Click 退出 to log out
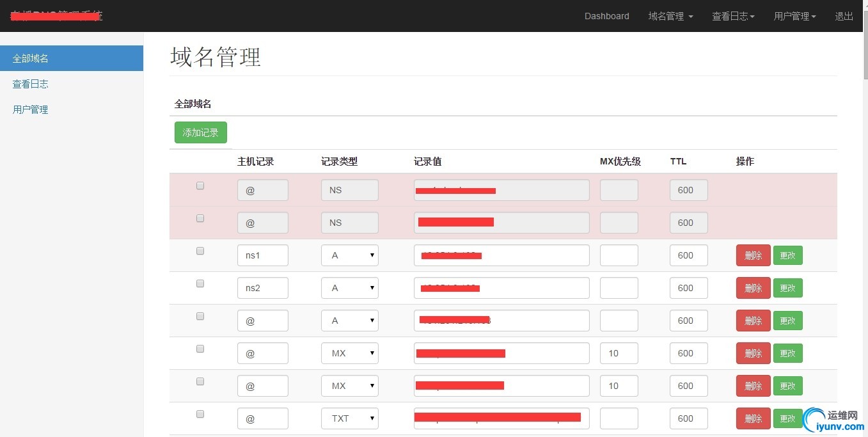 pyautogui.click(x=844, y=16)
